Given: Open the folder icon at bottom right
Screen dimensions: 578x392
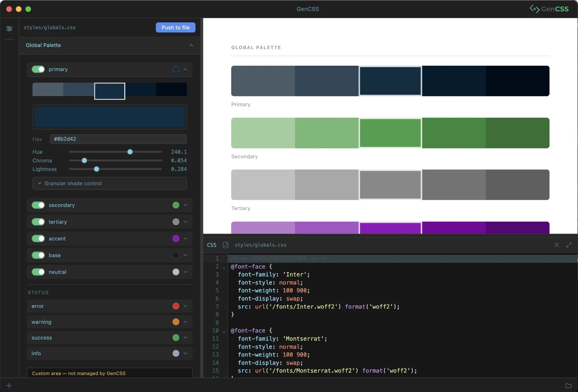Looking at the screenshot, I should 568,386.
